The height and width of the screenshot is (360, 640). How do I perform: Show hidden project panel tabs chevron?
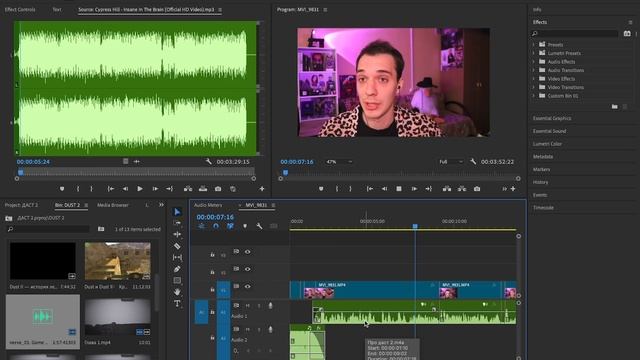pos(161,205)
